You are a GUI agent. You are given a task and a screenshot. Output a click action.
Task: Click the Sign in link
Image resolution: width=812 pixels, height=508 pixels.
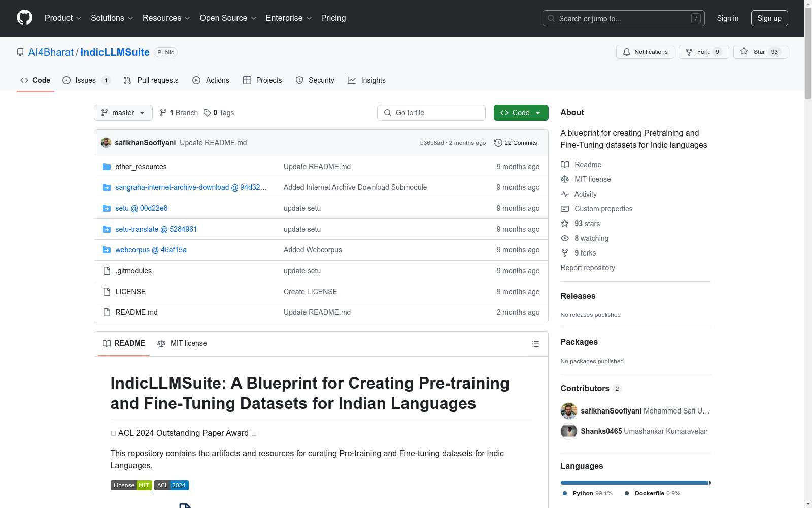coord(728,18)
